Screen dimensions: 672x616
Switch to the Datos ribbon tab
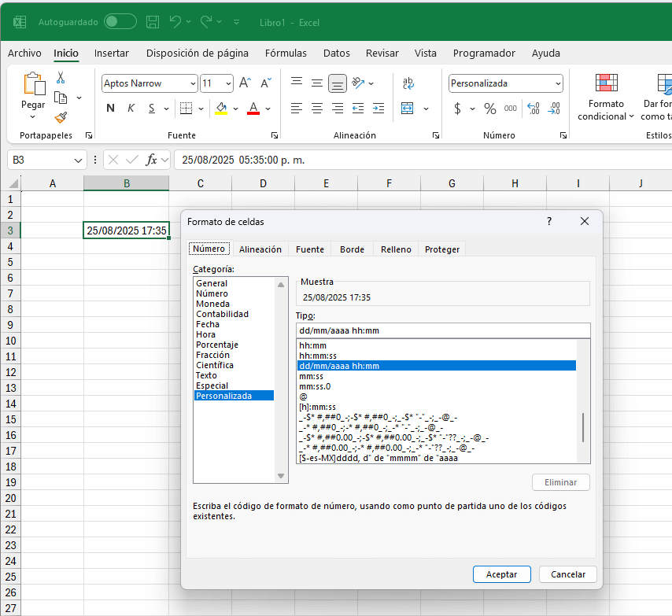(337, 53)
